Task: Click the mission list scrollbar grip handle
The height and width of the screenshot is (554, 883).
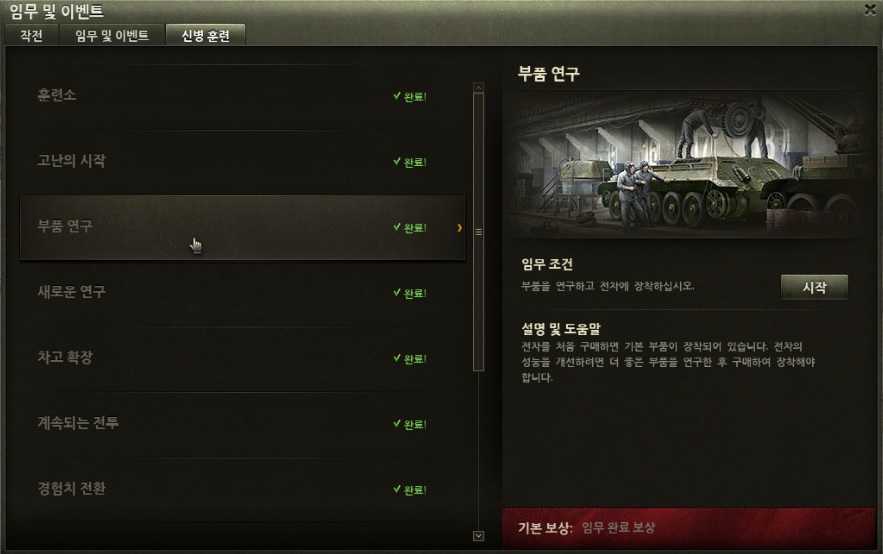Action: point(478,232)
